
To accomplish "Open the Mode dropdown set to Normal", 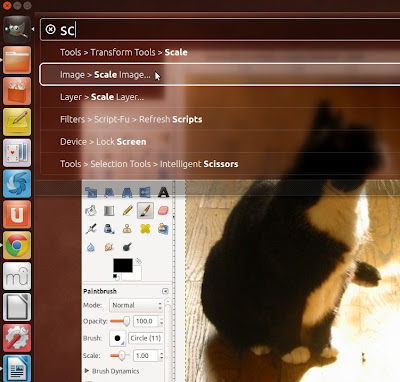I will pos(135,305).
